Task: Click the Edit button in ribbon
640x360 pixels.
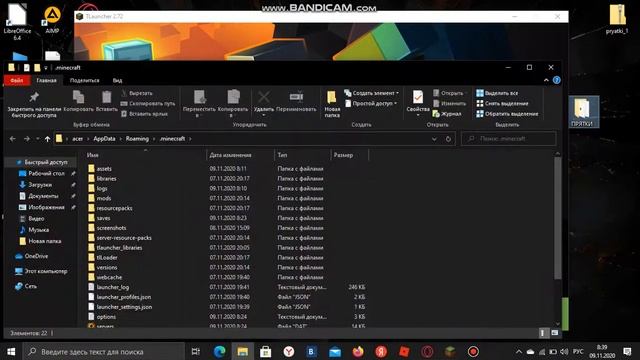Action: (449, 104)
